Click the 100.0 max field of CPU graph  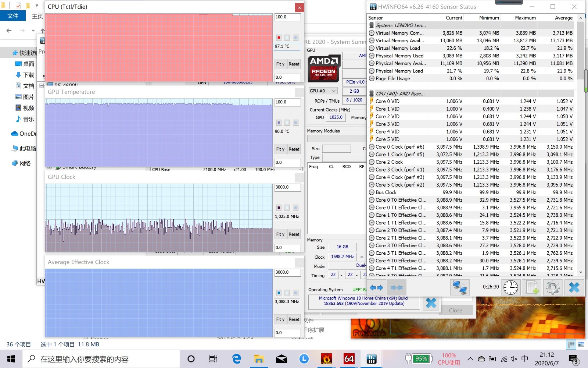(x=287, y=17)
